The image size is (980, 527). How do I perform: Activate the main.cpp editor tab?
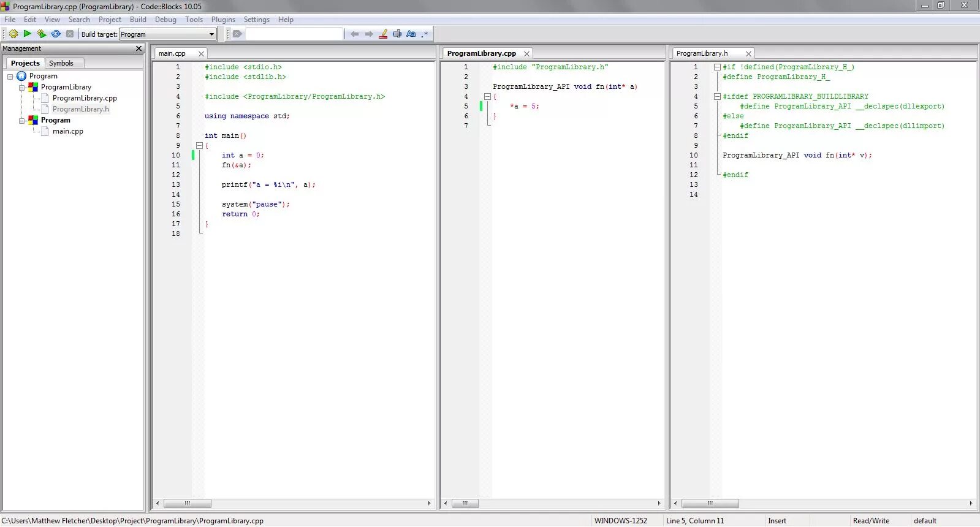tap(172, 53)
